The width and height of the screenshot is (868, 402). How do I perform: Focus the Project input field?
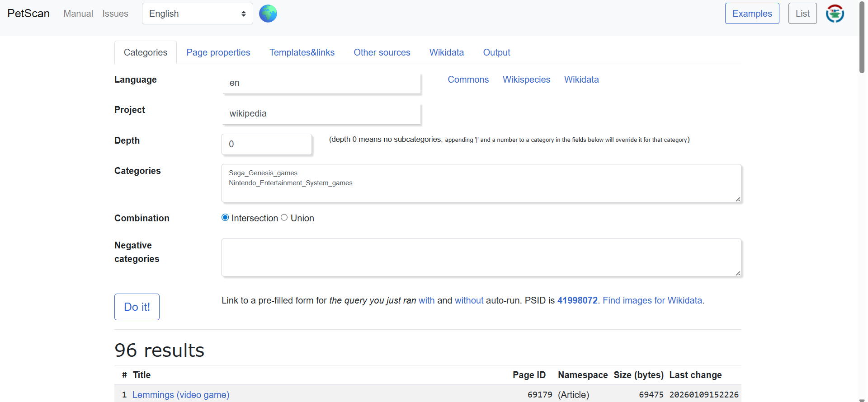click(321, 114)
